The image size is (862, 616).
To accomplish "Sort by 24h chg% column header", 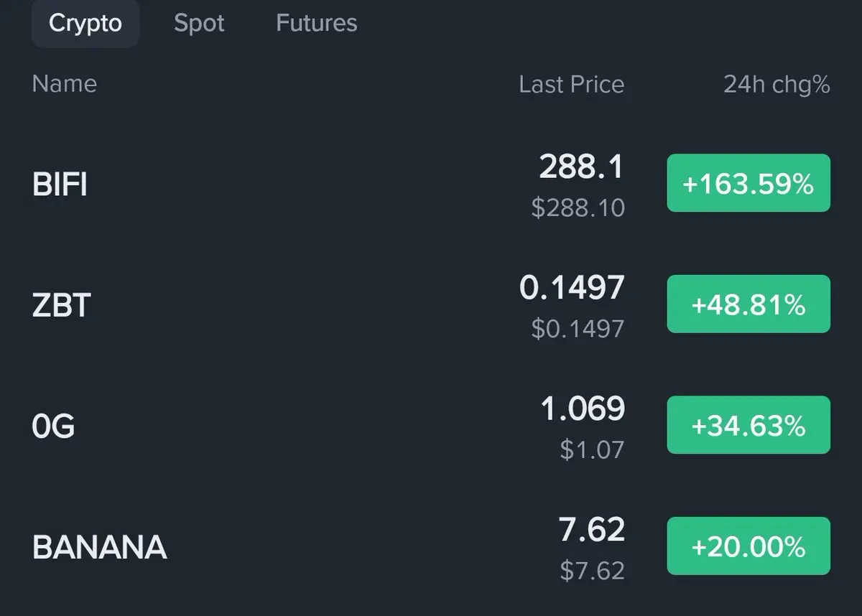I will [776, 85].
